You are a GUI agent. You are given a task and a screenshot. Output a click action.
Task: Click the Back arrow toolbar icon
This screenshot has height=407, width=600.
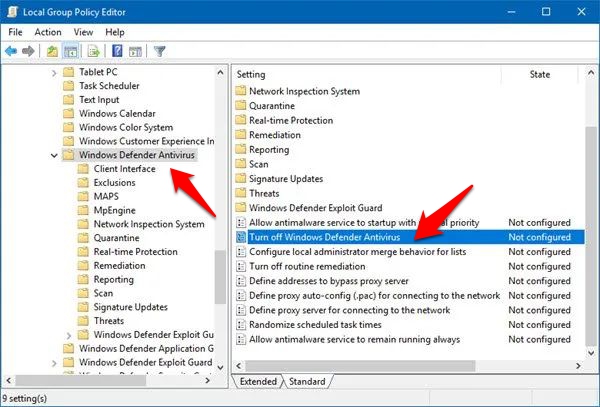pyautogui.click(x=11, y=51)
